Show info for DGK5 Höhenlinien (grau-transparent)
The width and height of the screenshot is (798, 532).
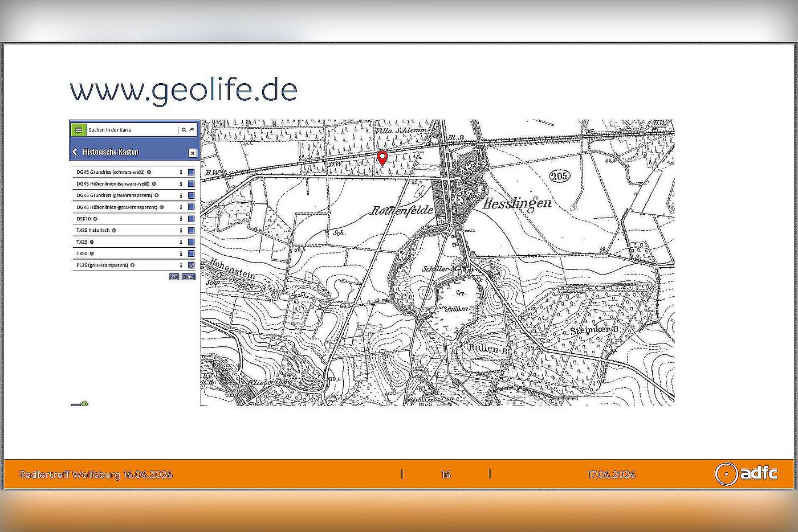tap(181, 207)
